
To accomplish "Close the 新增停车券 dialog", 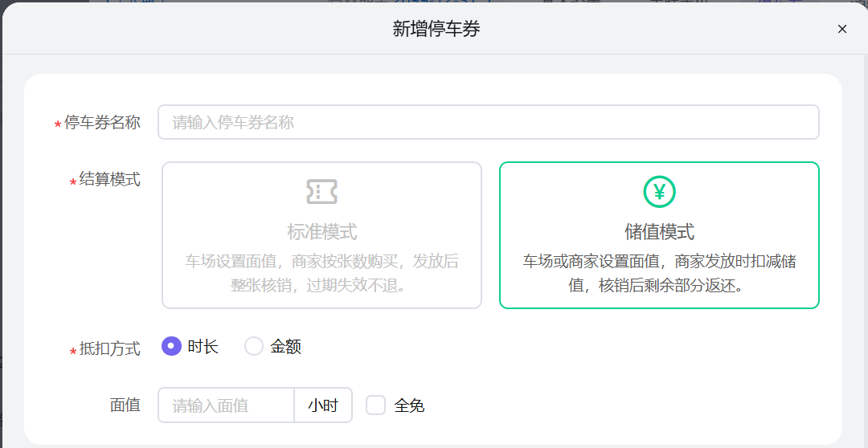I will pos(842,29).
